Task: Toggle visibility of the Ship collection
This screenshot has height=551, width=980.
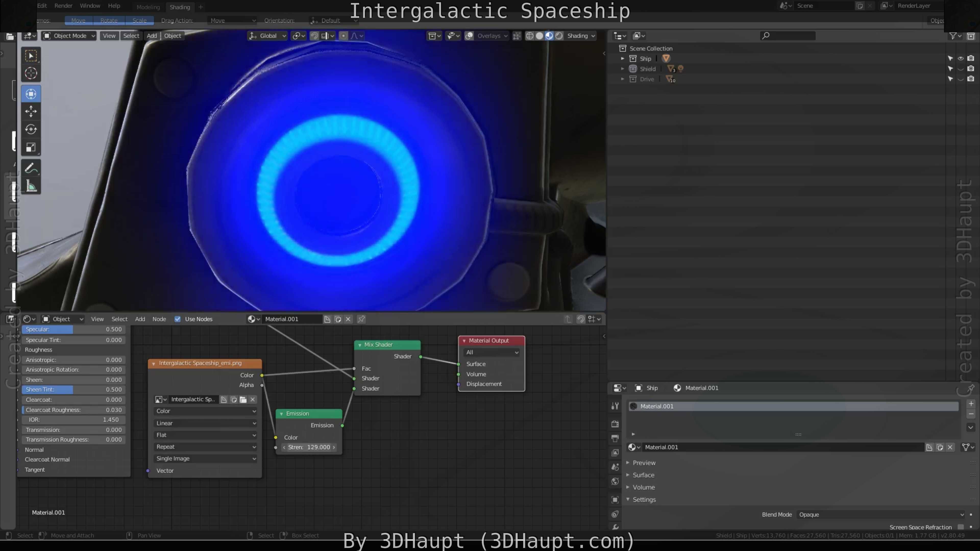Action: (x=961, y=59)
